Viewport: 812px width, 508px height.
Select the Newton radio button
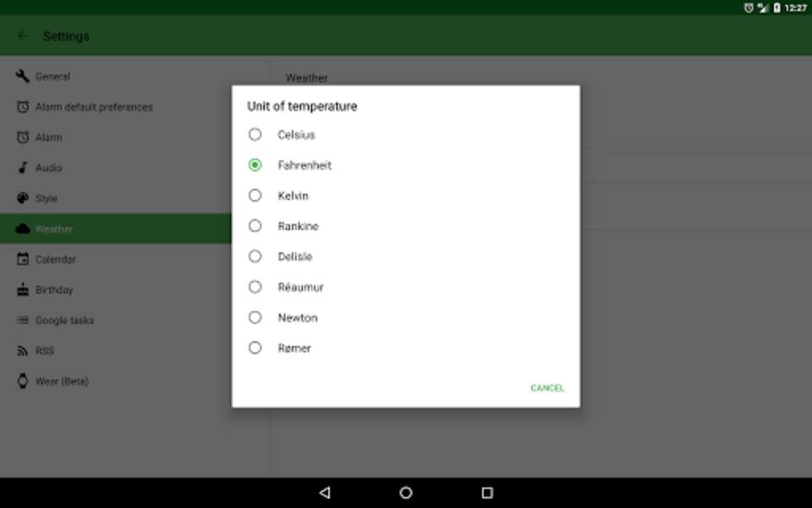click(255, 317)
